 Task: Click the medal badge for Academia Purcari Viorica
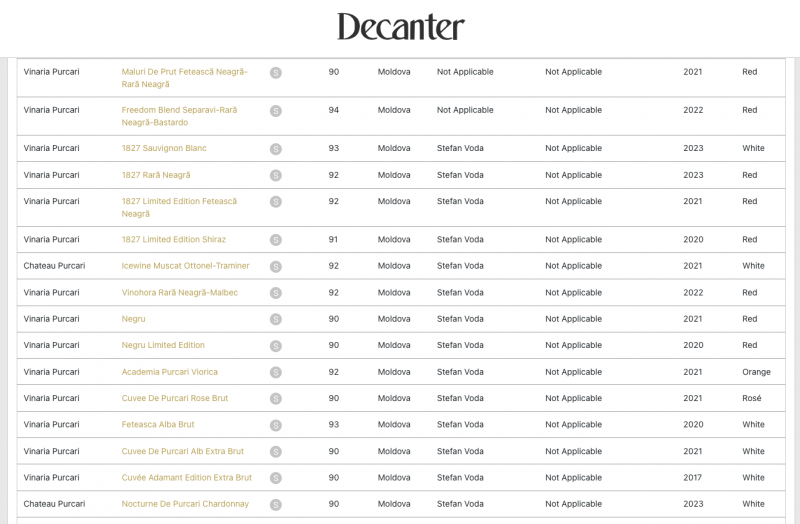coord(276,372)
